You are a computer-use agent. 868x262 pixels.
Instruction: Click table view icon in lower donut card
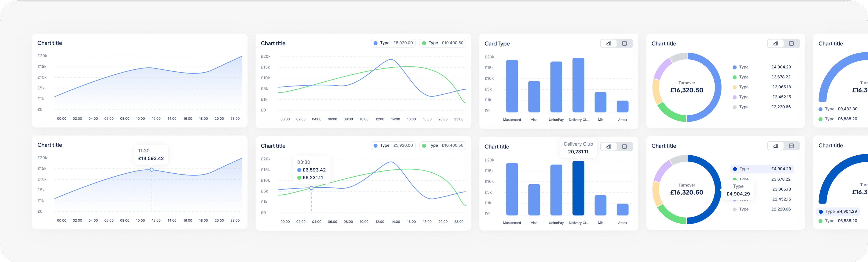click(791, 146)
